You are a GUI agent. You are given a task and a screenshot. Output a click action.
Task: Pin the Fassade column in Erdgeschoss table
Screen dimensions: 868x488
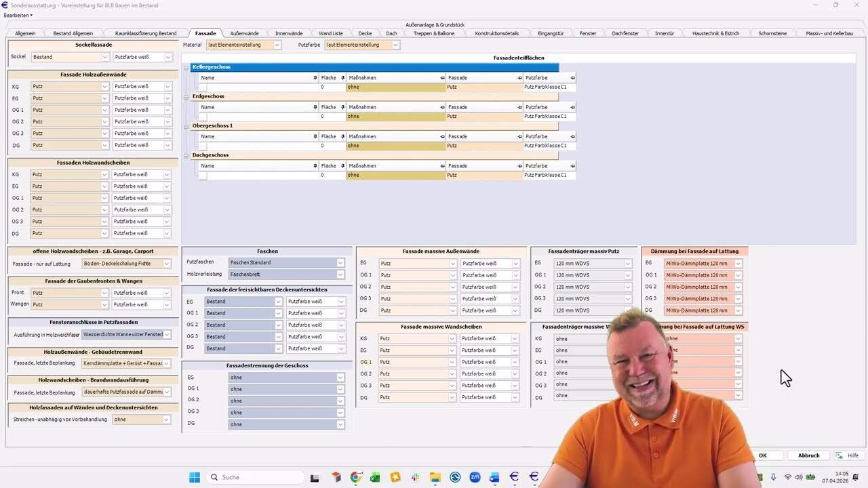coord(519,107)
